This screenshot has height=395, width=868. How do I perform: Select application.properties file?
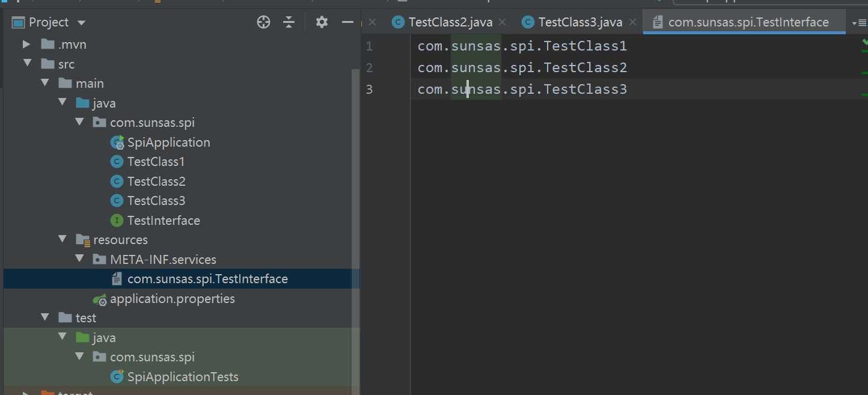[173, 299]
